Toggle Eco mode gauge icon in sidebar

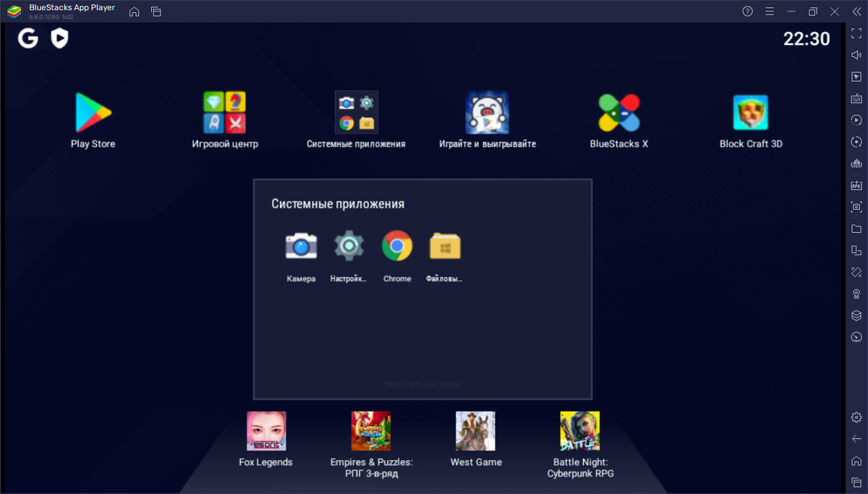[856, 337]
